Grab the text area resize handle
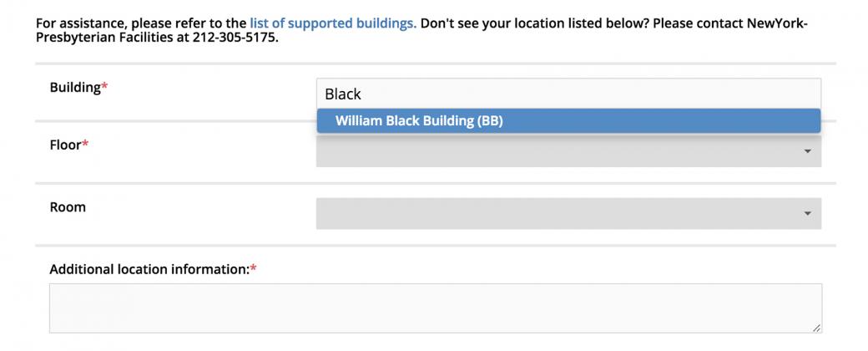 [x=815, y=328]
